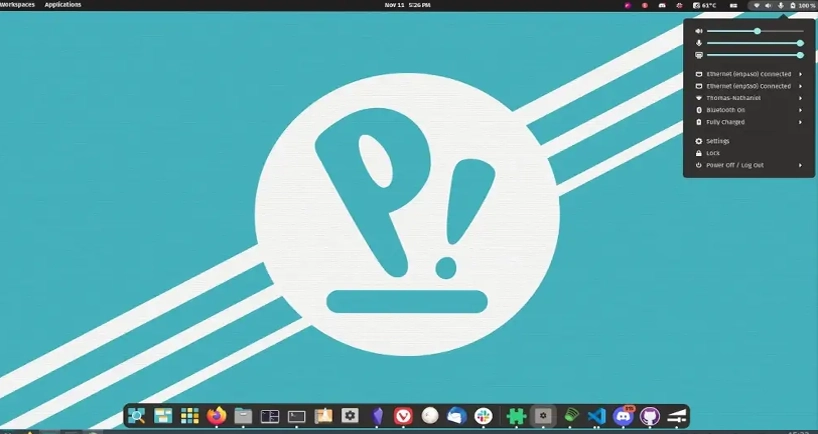The width and height of the screenshot is (818, 434).
Task: Open GitHub Desktop in the dock
Action: pyautogui.click(x=650, y=415)
